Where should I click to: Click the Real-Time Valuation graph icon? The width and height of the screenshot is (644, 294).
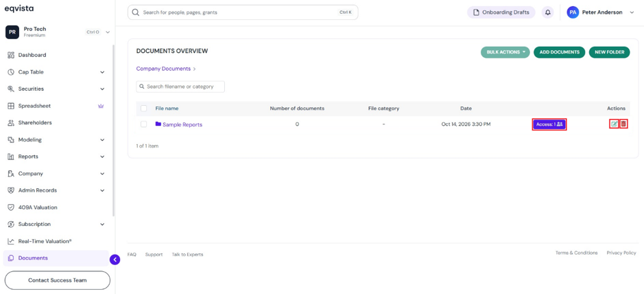(x=11, y=241)
